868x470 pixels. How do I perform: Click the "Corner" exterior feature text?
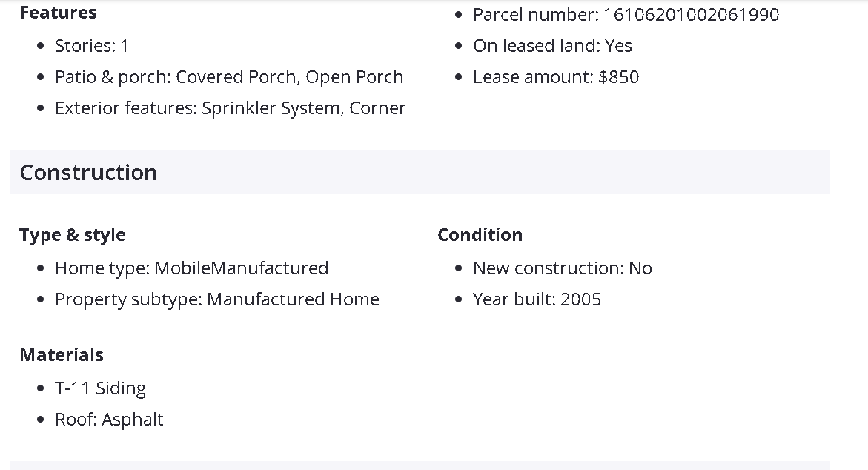[x=377, y=108]
